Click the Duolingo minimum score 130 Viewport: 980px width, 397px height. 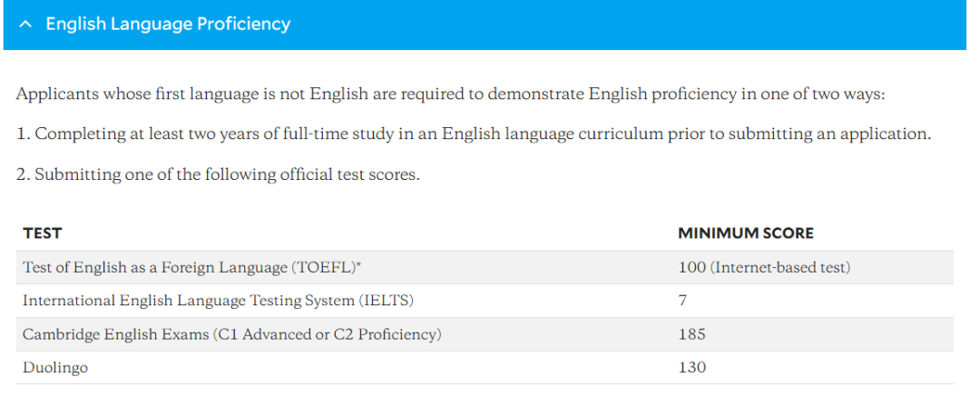point(691,368)
